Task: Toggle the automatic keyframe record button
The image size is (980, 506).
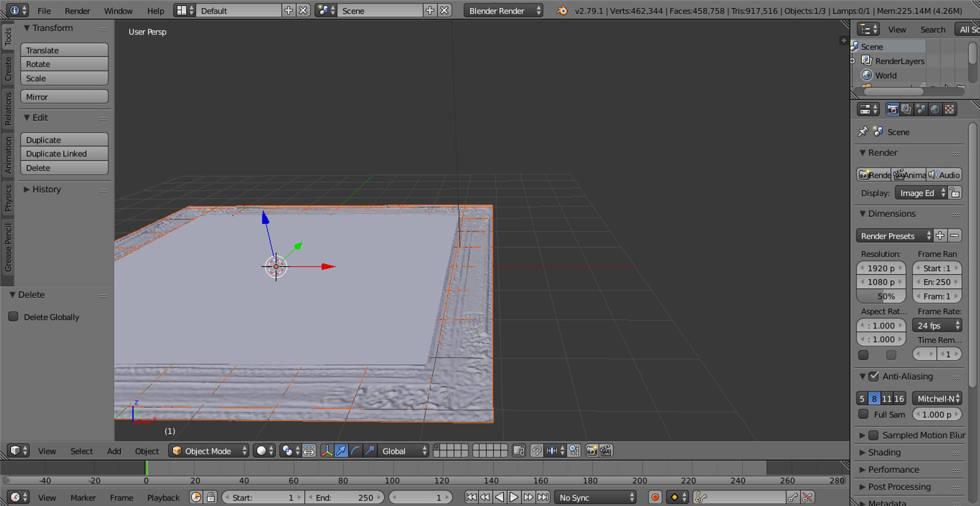Action: tap(655, 497)
